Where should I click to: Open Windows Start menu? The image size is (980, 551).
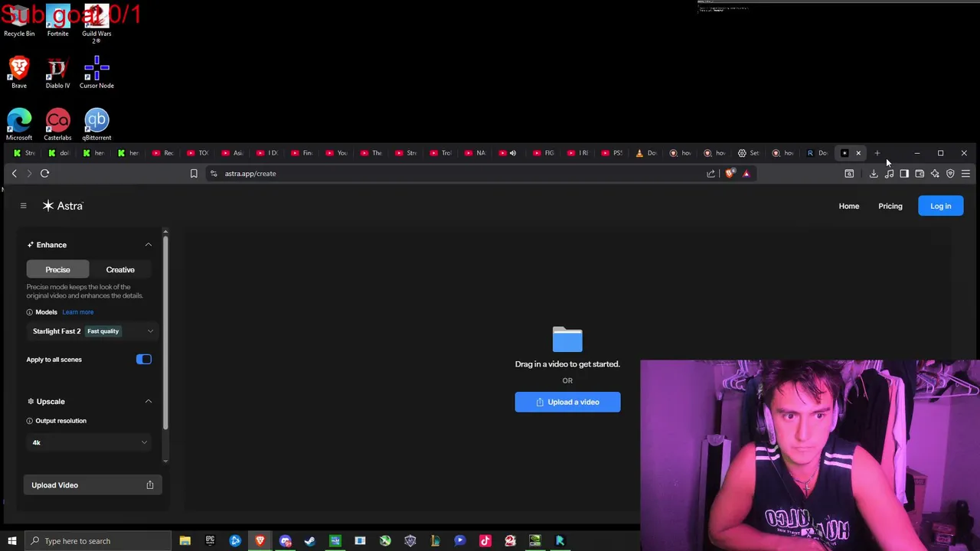click(12, 541)
